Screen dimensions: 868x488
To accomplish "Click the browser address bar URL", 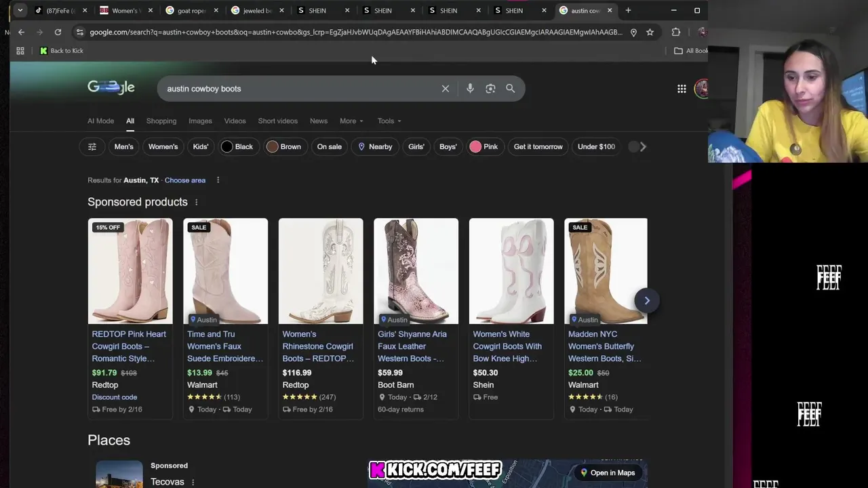I will [x=355, y=32].
